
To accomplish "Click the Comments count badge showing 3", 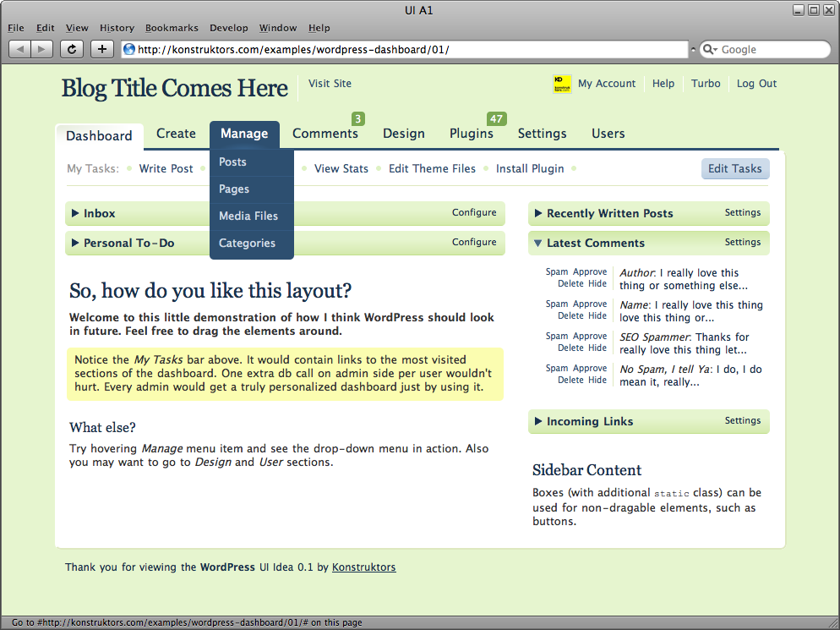I will tap(358, 118).
